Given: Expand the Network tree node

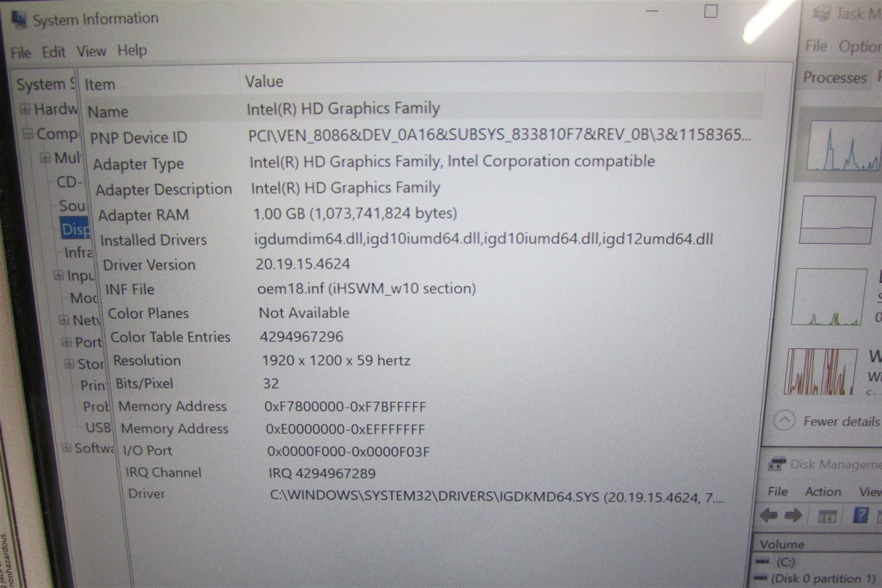Looking at the screenshot, I should (x=64, y=320).
